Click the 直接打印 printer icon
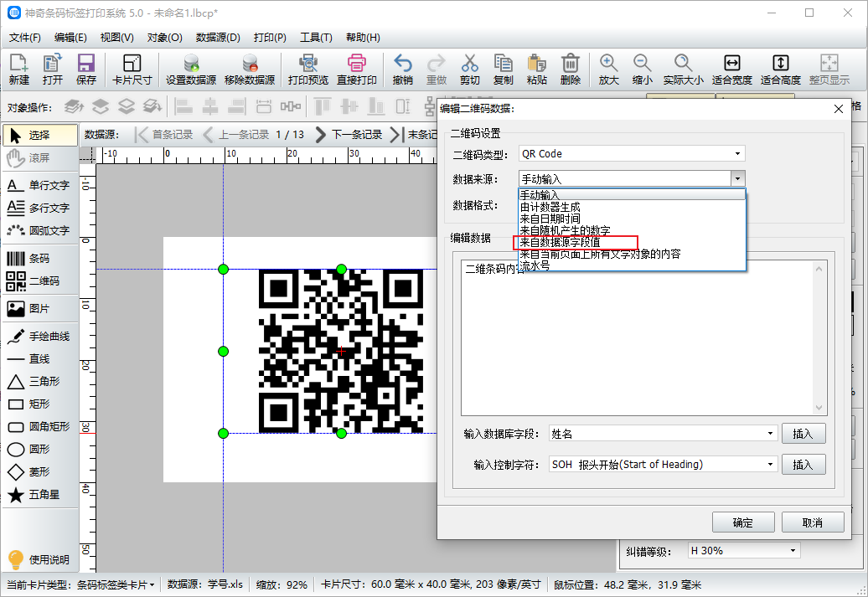This screenshot has height=597, width=868. 357,69
